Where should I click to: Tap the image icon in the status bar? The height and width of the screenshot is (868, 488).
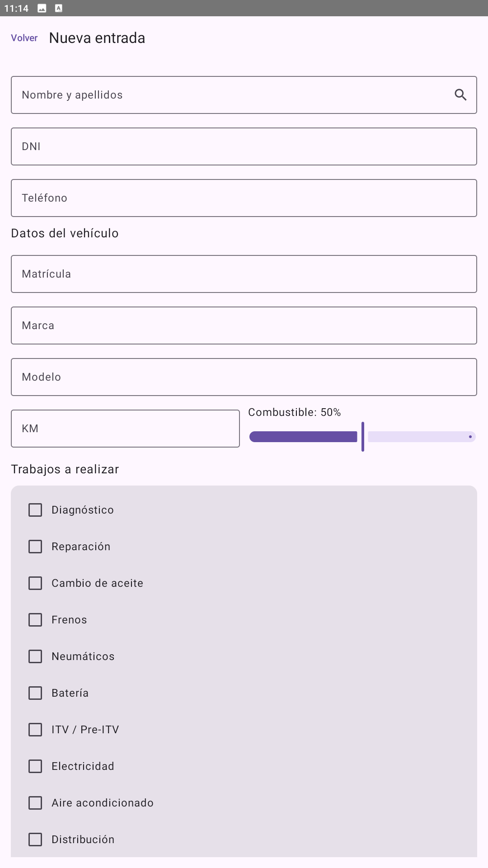click(42, 8)
